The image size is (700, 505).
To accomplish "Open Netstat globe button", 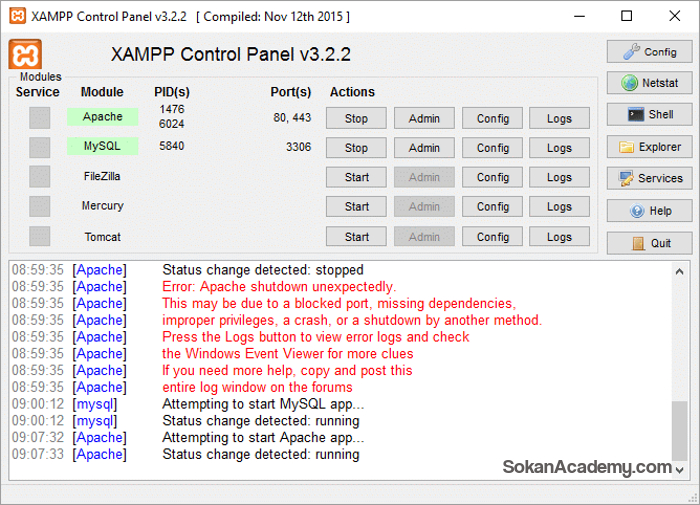I will point(649,83).
